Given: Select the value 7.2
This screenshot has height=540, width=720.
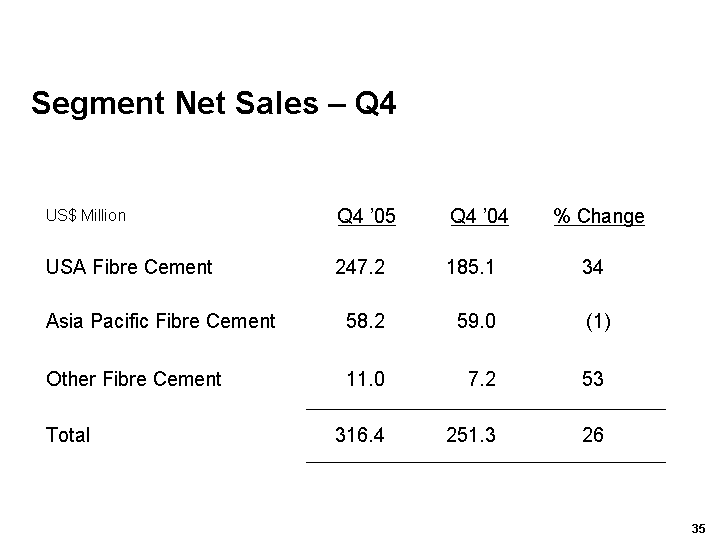Looking at the screenshot, I should pos(481,379).
